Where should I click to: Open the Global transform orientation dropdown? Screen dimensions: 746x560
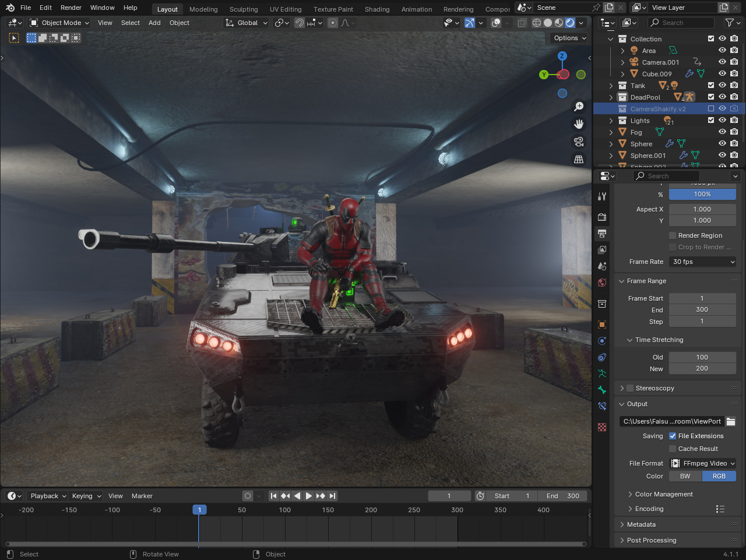tap(247, 23)
